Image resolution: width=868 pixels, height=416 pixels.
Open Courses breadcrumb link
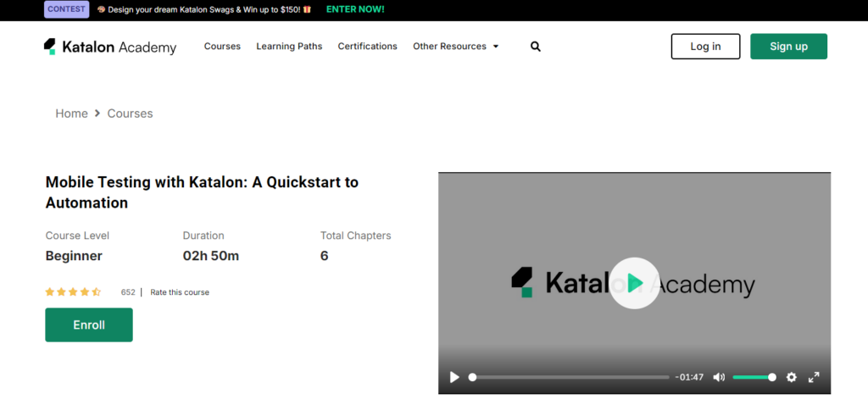(x=130, y=114)
